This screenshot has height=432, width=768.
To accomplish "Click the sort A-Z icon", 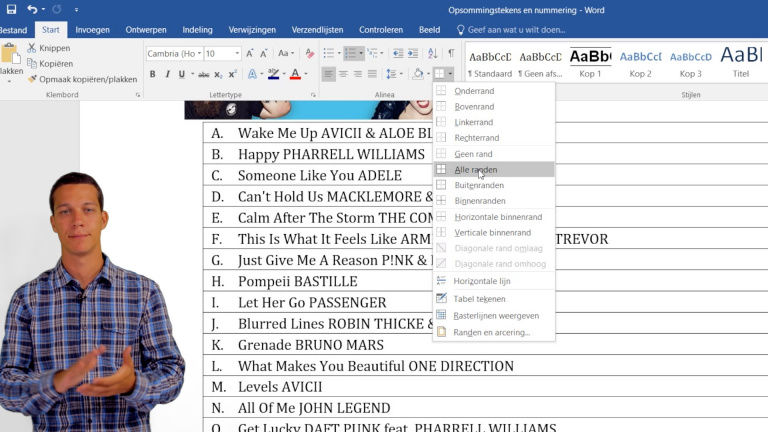I will pos(432,53).
